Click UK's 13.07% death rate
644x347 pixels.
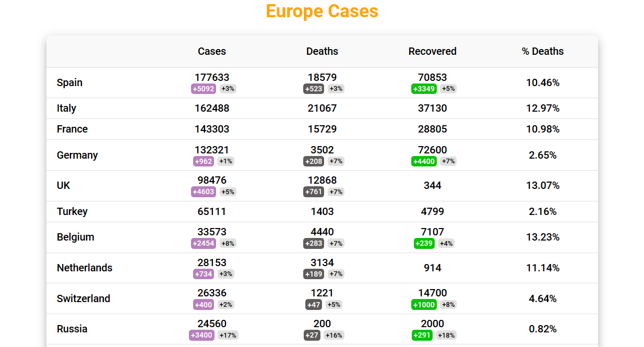tap(543, 185)
